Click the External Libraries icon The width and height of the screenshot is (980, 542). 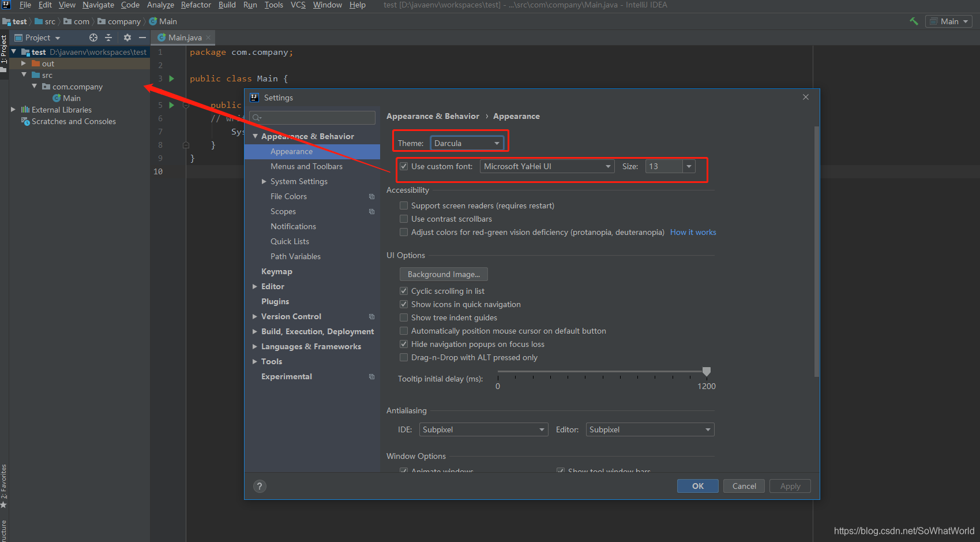click(25, 110)
